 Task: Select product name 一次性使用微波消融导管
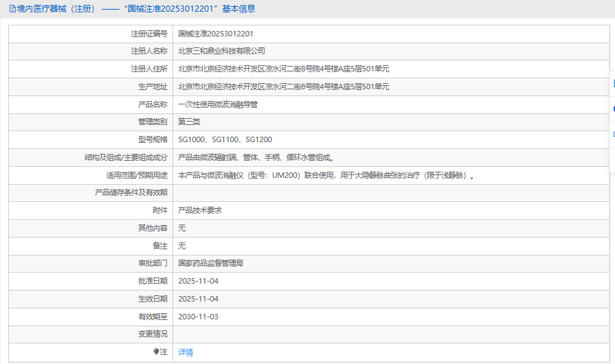[x=218, y=104]
